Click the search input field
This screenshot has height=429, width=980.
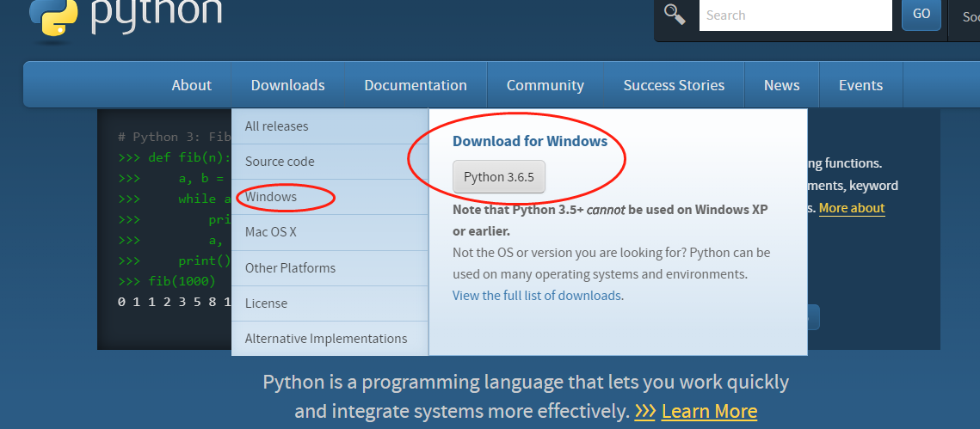[794, 15]
